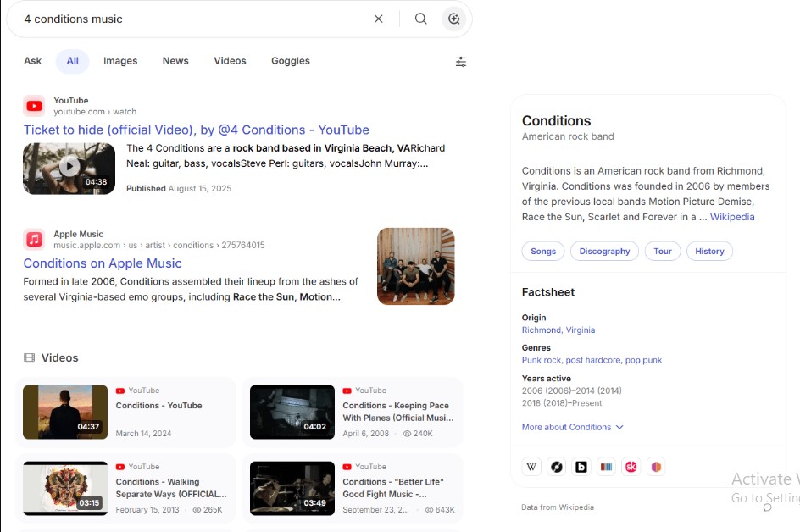Click the eye views icon next to 265K

(197, 510)
